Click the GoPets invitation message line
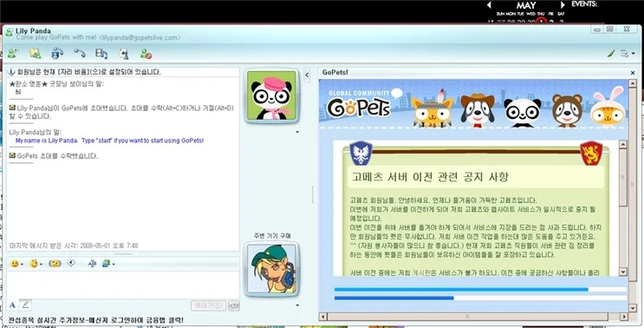Screen dimensions: 644x328 tap(121, 112)
